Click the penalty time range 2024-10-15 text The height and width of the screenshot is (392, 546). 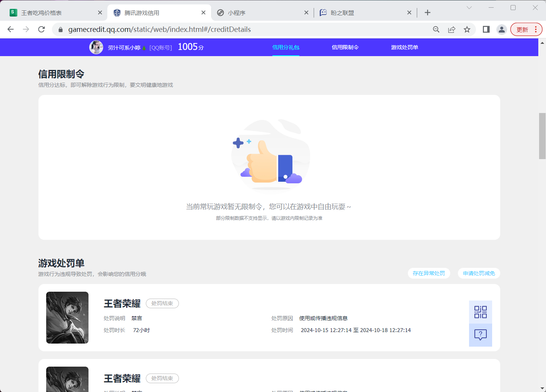(x=356, y=330)
